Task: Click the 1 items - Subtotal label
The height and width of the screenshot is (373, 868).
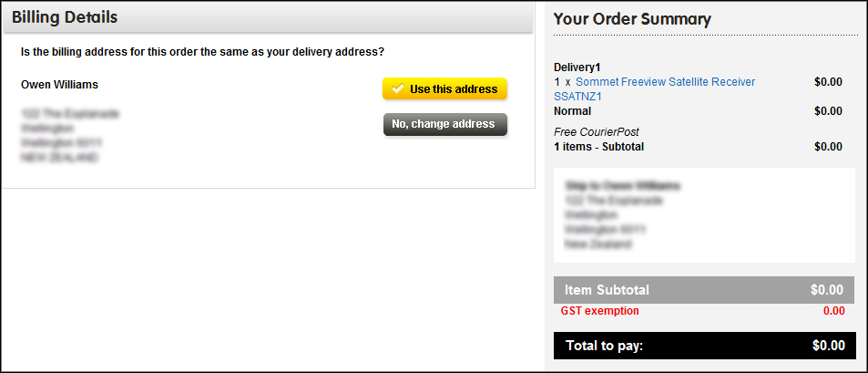Action: [x=597, y=146]
